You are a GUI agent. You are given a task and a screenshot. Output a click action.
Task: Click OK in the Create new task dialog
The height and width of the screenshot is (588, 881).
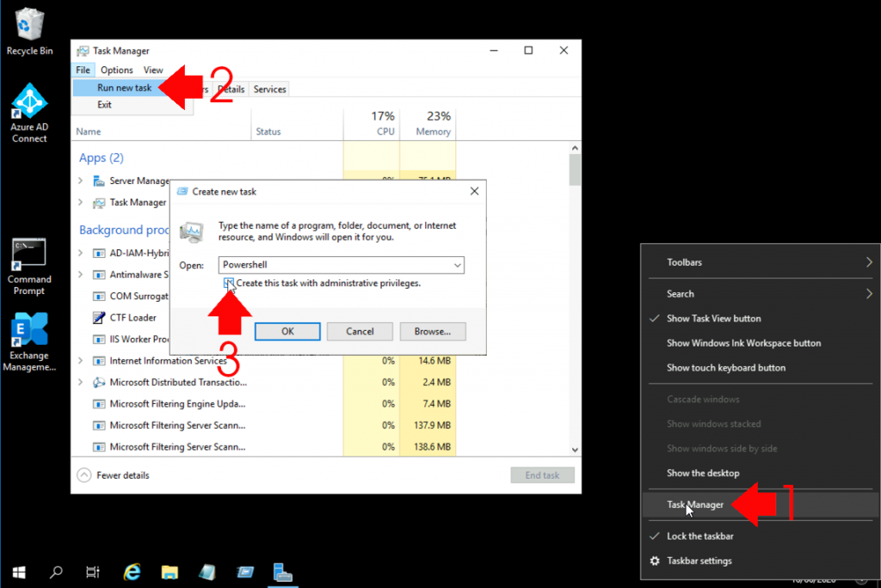(287, 331)
